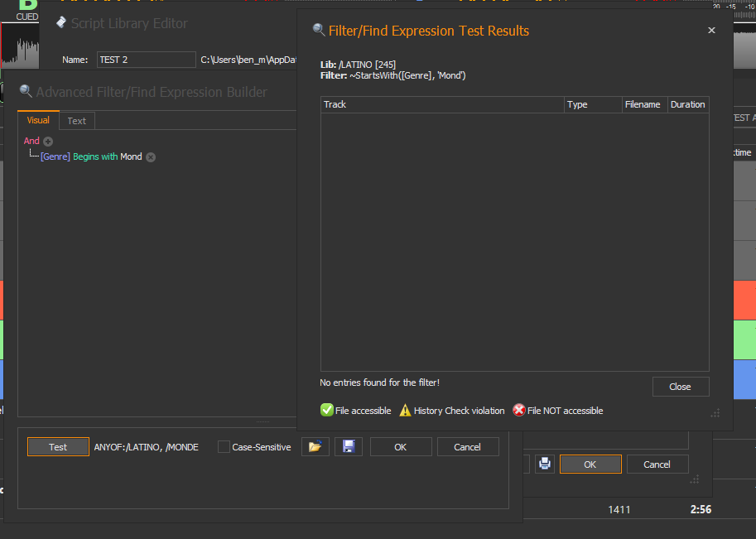Click the Duration column header

pos(687,104)
